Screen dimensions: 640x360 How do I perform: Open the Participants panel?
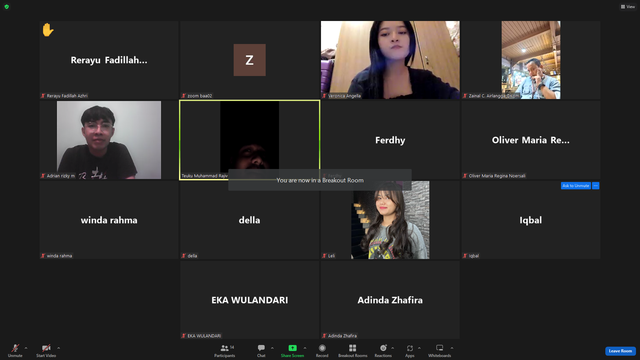point(224,350)
